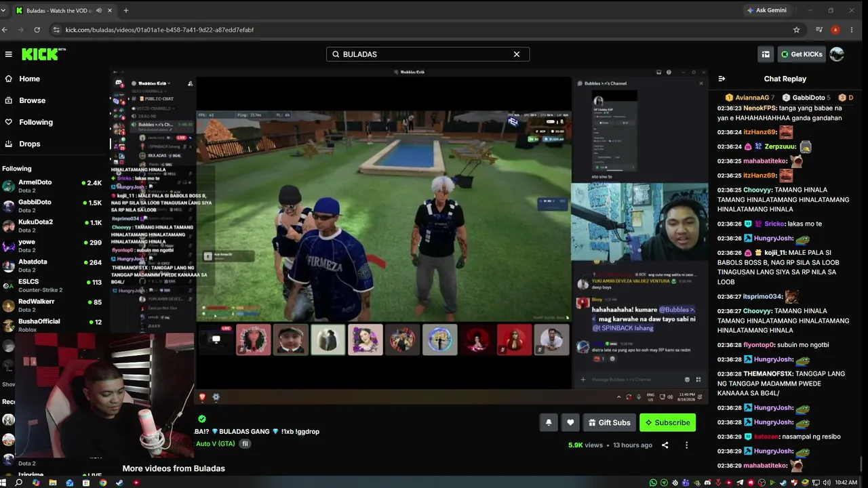Open ArmelDoto's channel from Following list

(53, 186)
